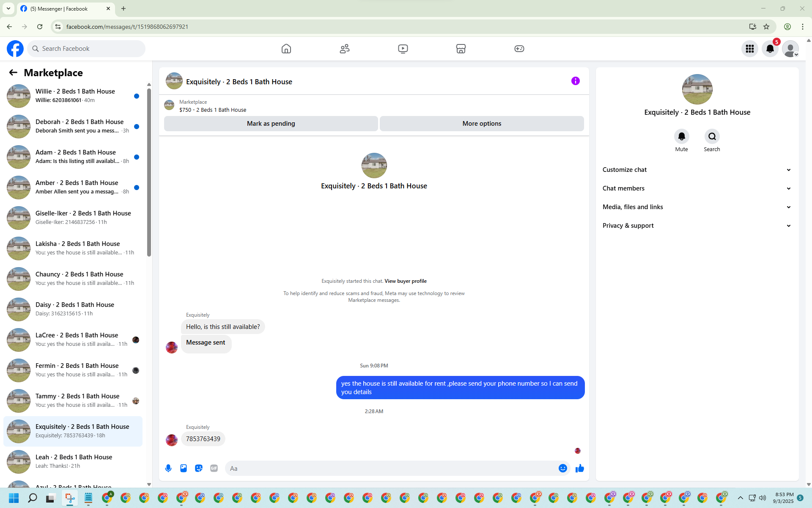The width and height of the screenshot is (812, 508).
Task: Open the View buyer profile link
Action: (406, 281)
